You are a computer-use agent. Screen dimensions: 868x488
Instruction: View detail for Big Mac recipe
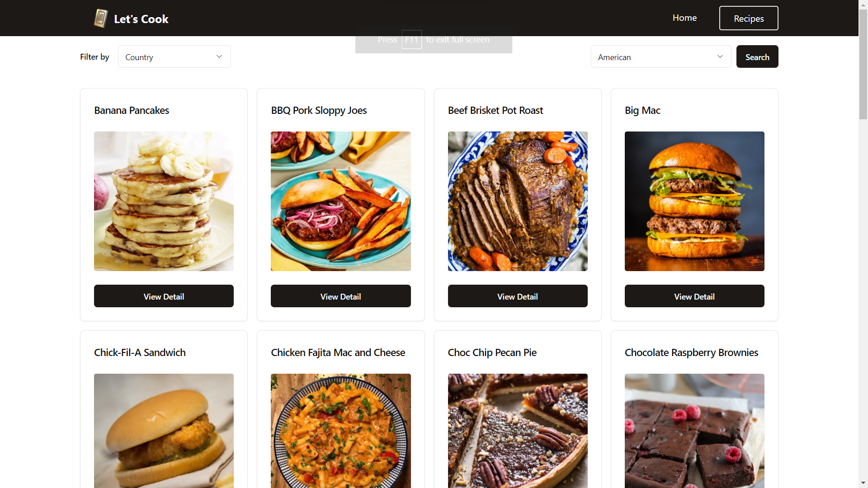tap(694, 296)
